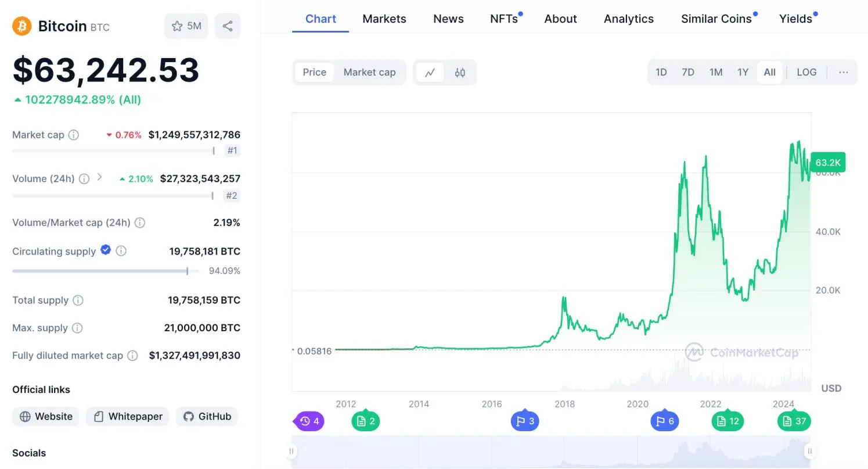
Task: Click the left range slider handle
Action: [x=292, y=451]
